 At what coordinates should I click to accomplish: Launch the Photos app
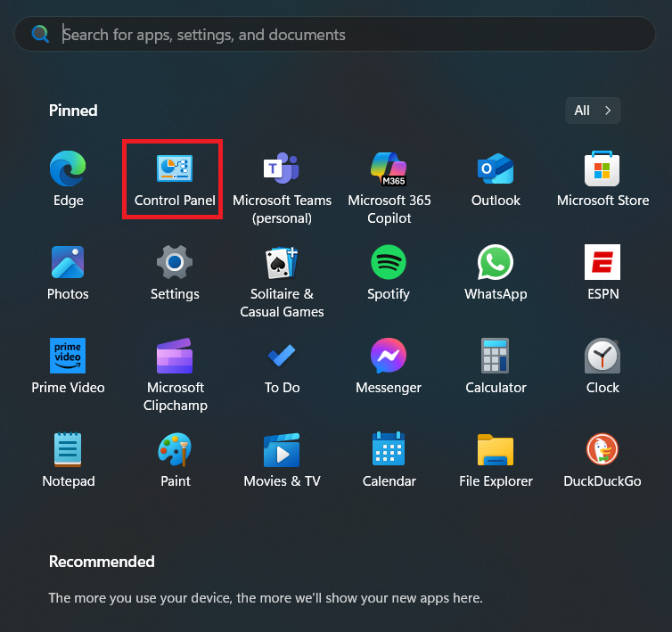pos(68,272)
